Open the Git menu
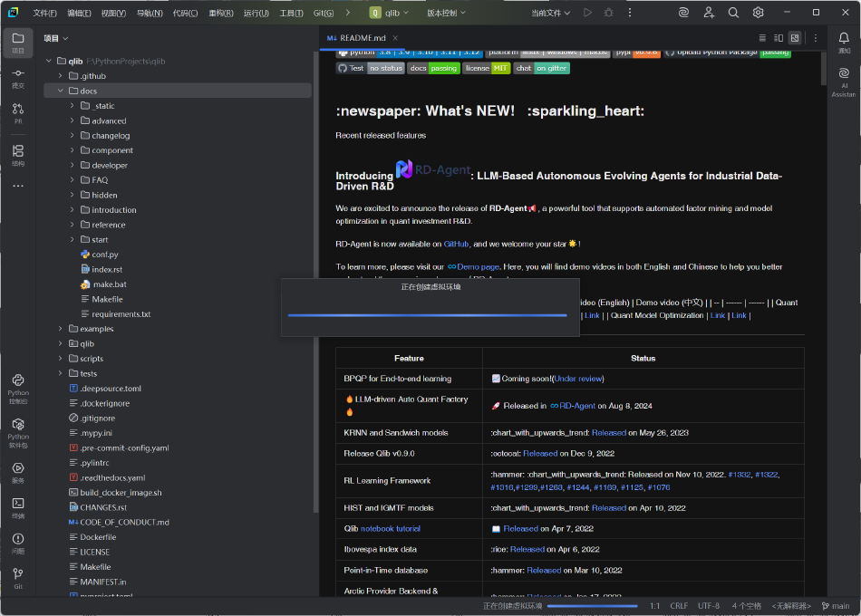The image size is (861, 616). click(323, 13)
